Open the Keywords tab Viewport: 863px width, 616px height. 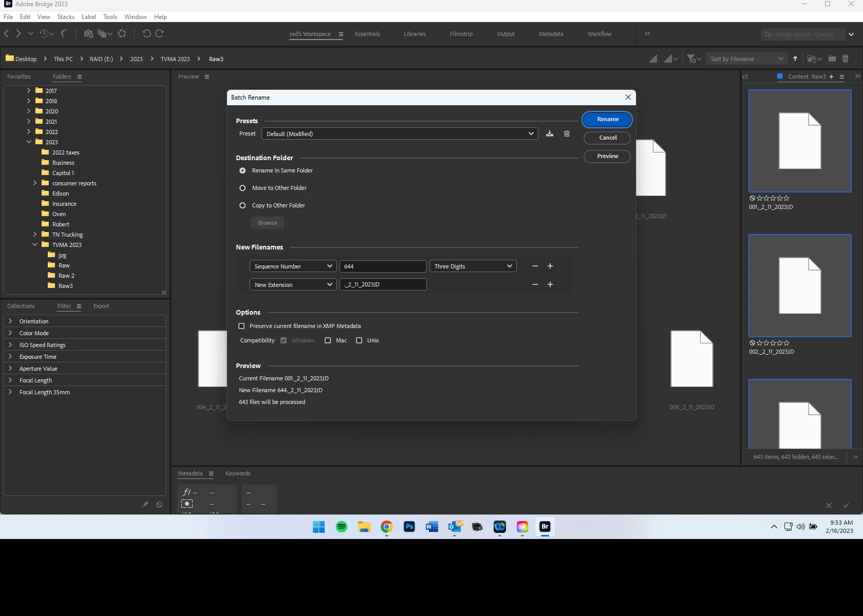coord(238,473)
